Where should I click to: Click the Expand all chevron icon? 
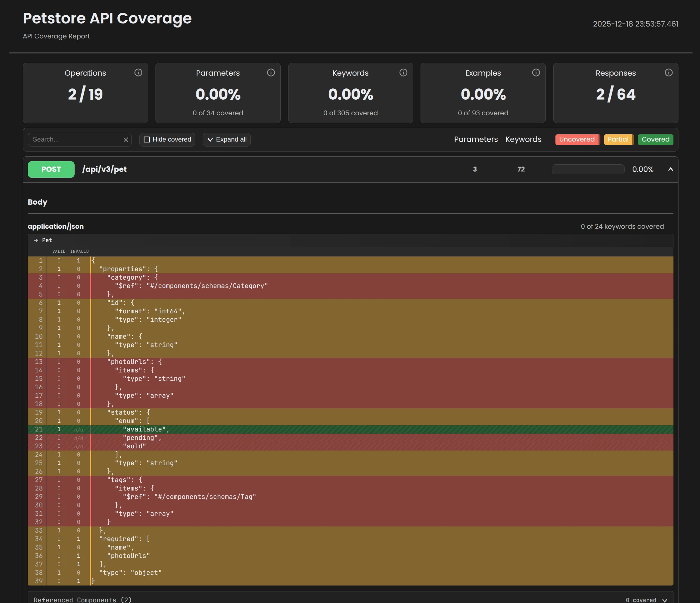point(210,140)
